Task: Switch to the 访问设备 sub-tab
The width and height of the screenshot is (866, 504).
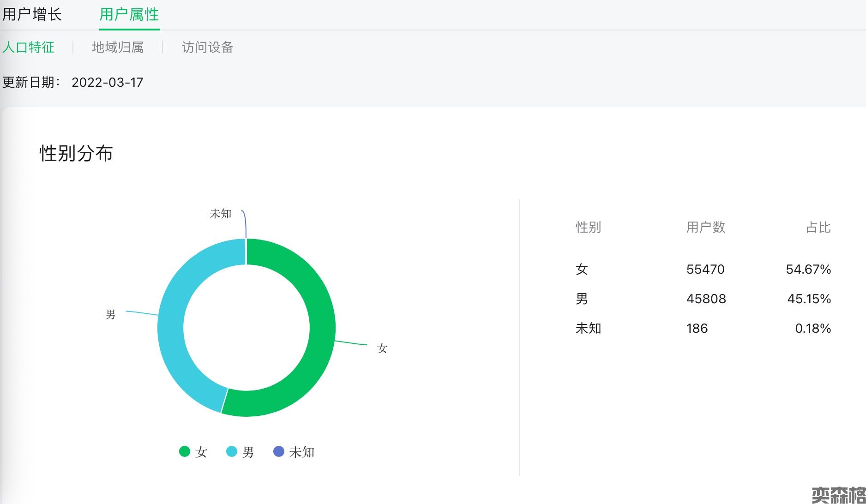Action: (x=207, y=47)
